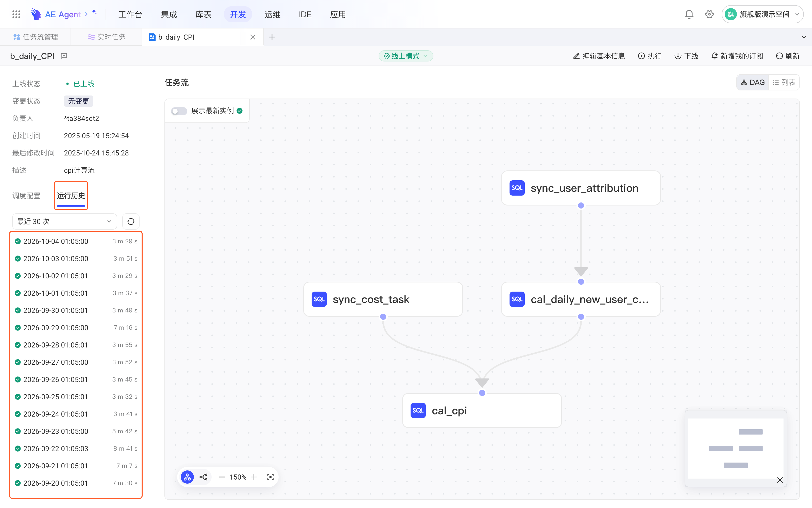Viewport: 812px width, 508px height.
Task: Click 编辑基本信息 button
Action: click(x=599, y=56)
